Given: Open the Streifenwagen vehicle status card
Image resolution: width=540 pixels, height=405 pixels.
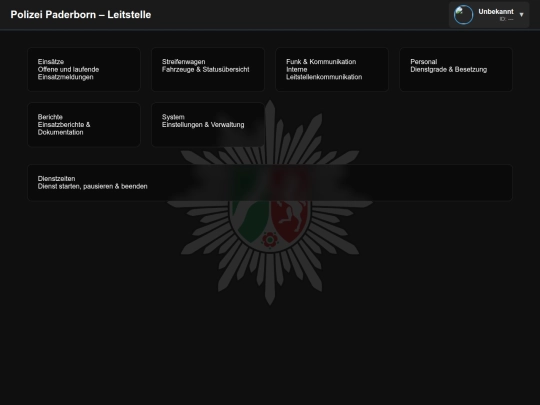Looking at the screenshot, I should coord(208,69).
